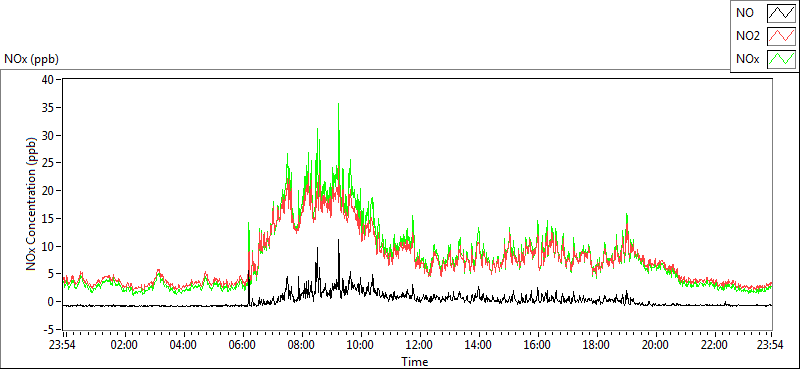The image size is (800, 369).
Task: Click the NOx green plot legend icon
Action: tap(782, 59)
